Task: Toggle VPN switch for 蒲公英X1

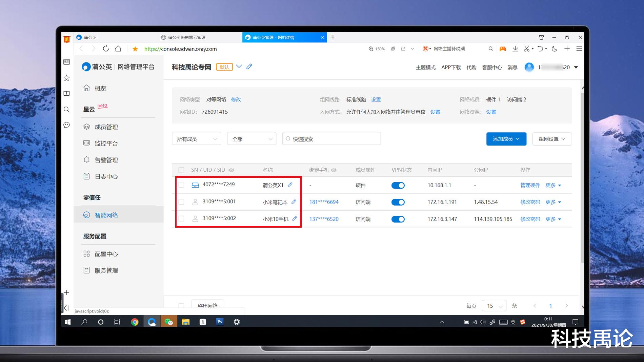Action: [x=398, y=185]
